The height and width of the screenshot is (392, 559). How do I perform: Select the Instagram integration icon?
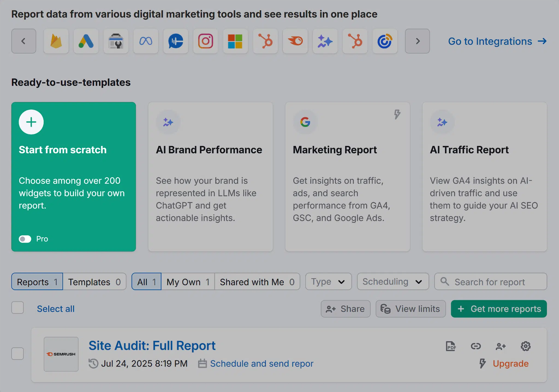(x=206, y=41)
